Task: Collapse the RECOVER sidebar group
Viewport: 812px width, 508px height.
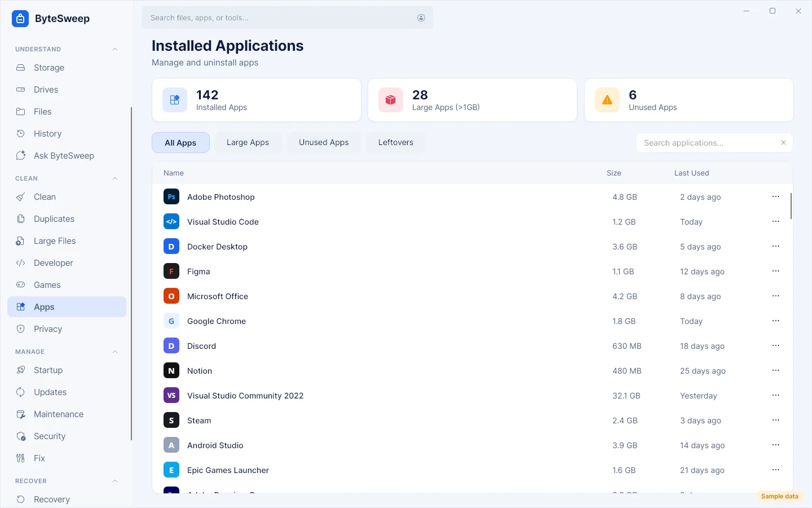Action: pos(115,481)
